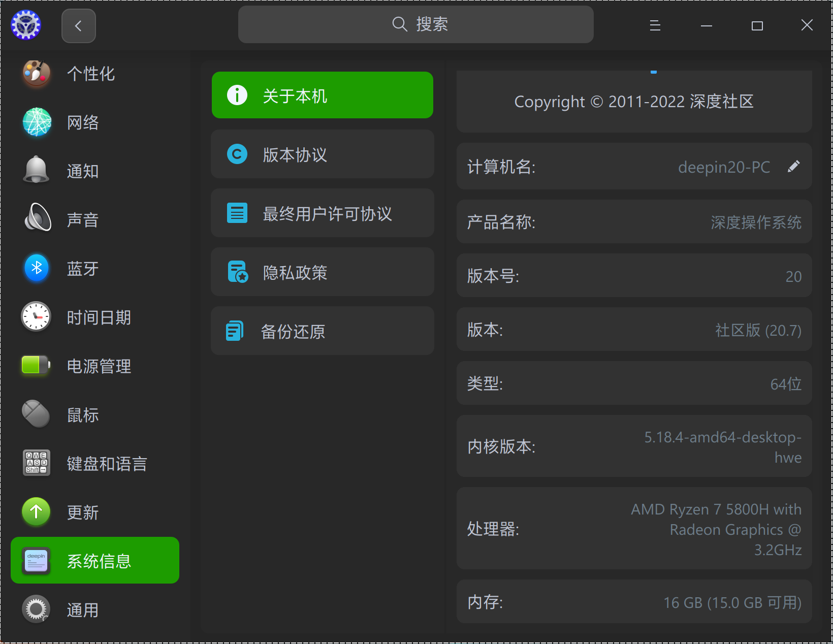This screenshot has width=833, height=644.
Task: Open Sound settings speaker icon
Action: pos(37,219)
